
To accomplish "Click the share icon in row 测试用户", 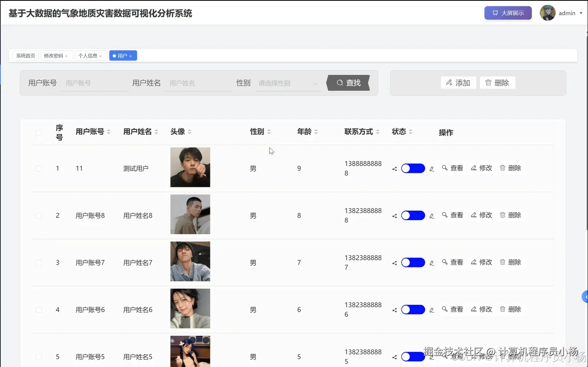I will (395, 169).
